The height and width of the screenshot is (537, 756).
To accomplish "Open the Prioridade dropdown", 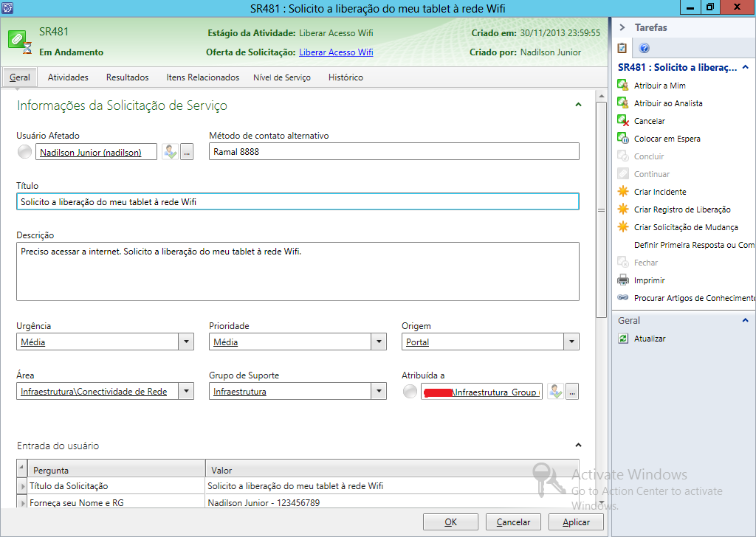I will click(379, 342).
